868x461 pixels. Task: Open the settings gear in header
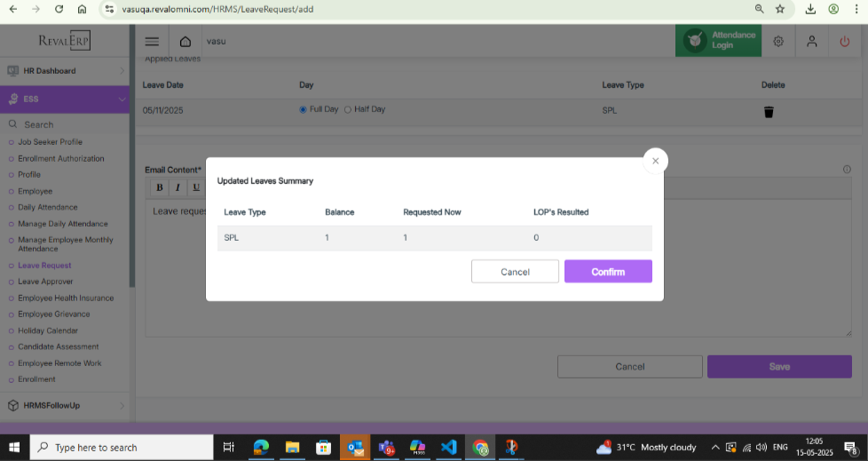778,42
